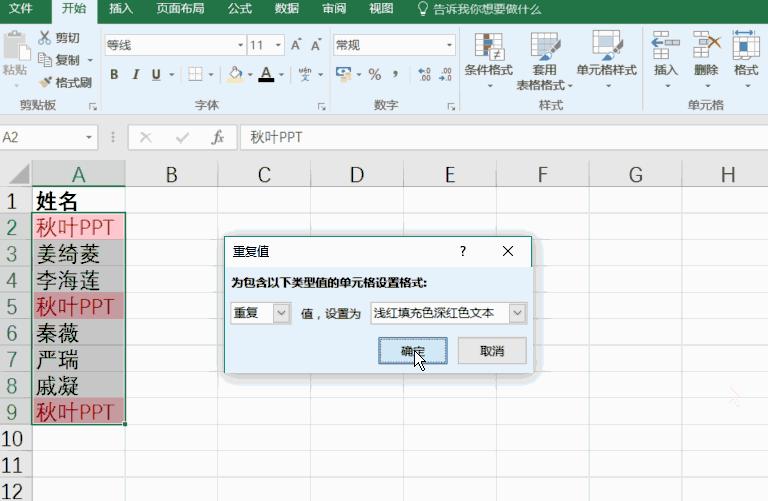This screenshot has width=768, height=501.
Task: Click the formula bar cancel X icon
Action: (145, 137)
